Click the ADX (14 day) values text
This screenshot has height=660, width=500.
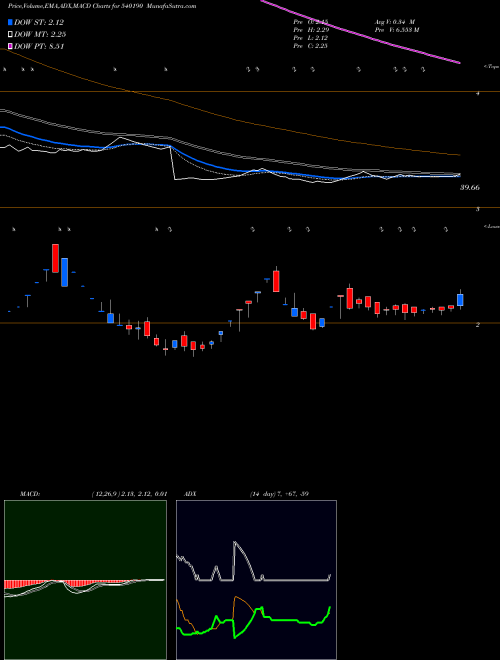(279, 494)
